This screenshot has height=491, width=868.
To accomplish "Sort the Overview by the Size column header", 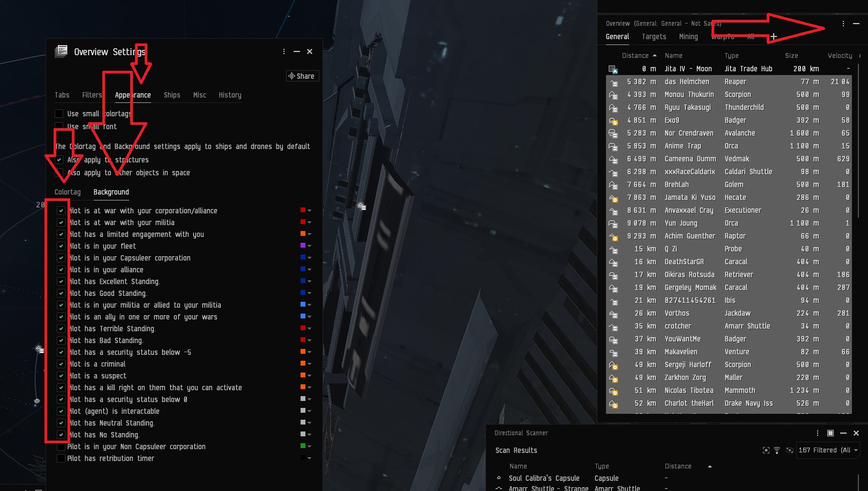I will click(792, 56).
